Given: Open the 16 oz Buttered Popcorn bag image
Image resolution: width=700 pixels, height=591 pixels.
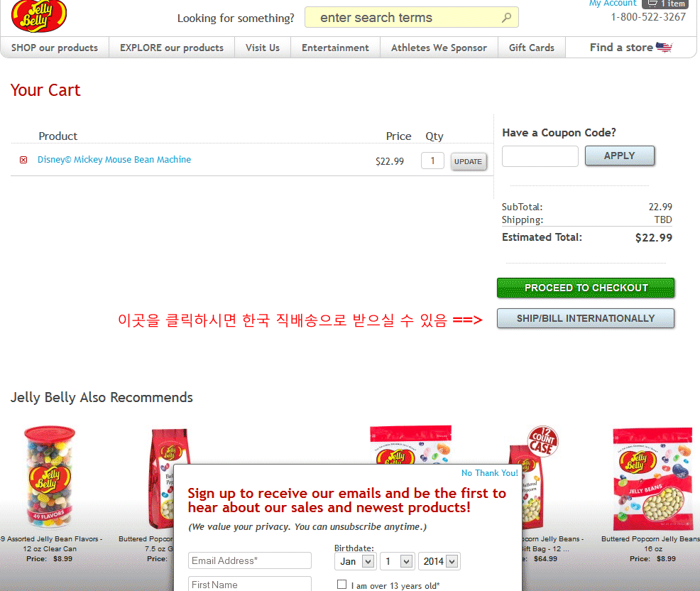Looking at the screenshot, I should point(652,479).
